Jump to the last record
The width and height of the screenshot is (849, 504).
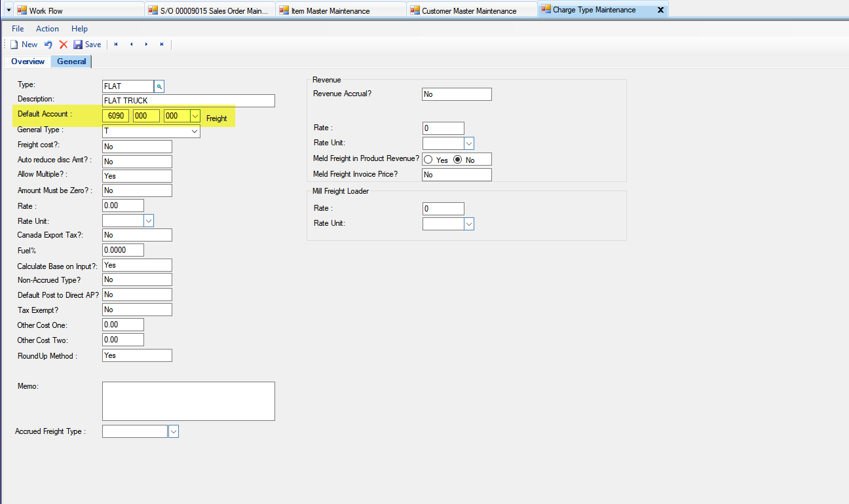coord(162,44)
